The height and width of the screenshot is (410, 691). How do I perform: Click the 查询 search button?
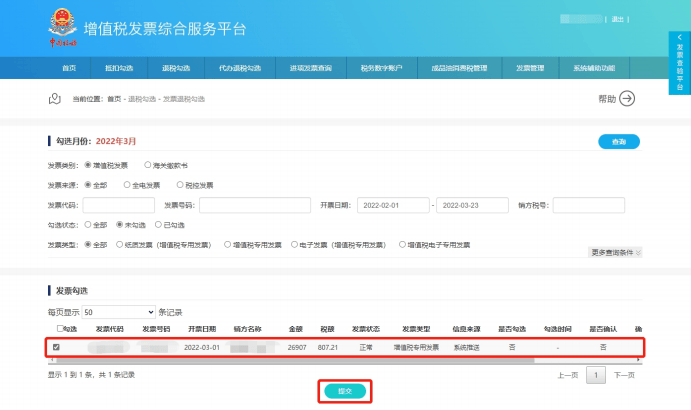618,142
